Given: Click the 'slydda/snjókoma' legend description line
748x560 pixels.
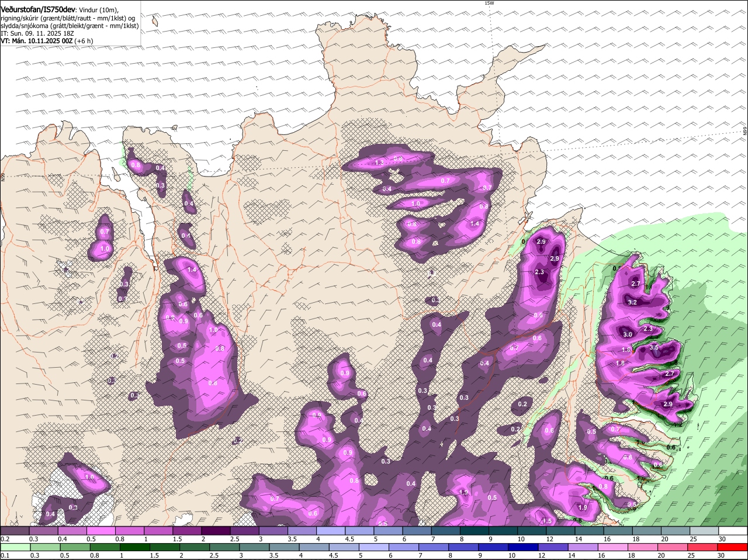Looking at the screenshot, I should 70,26.
